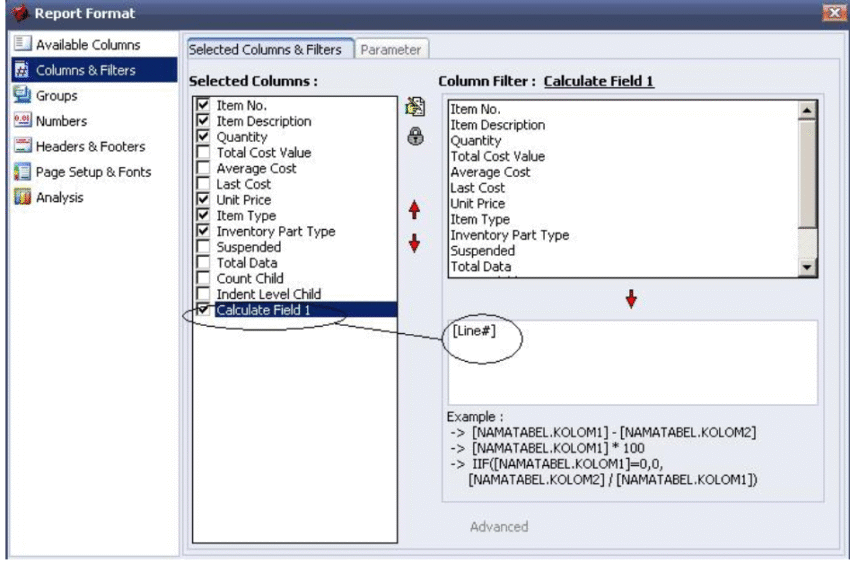Image resolution: width=850 pixels, height=563 pixels.
Task: Check the Count Child checkbox
Action: pyautogui.click(x=203, y=277)
